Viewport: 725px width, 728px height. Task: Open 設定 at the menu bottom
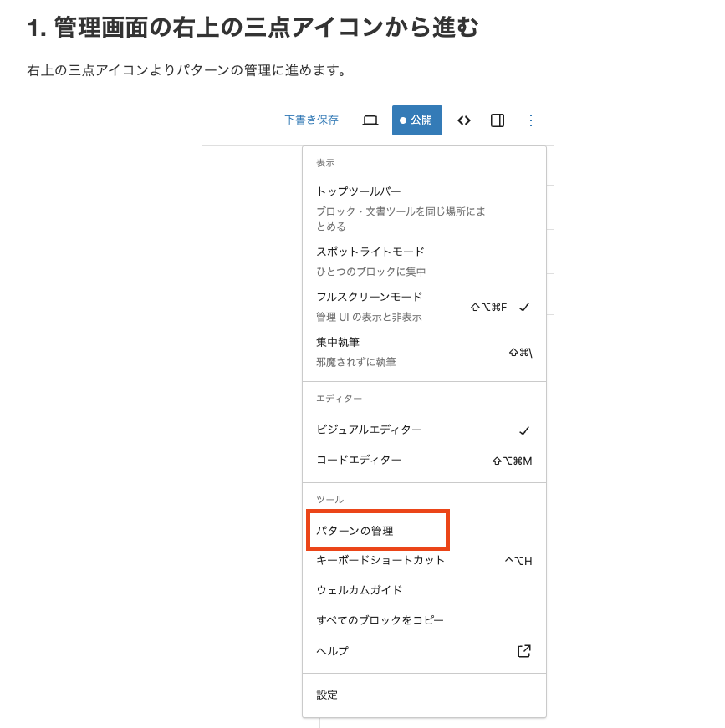click(x=424, y=695)
